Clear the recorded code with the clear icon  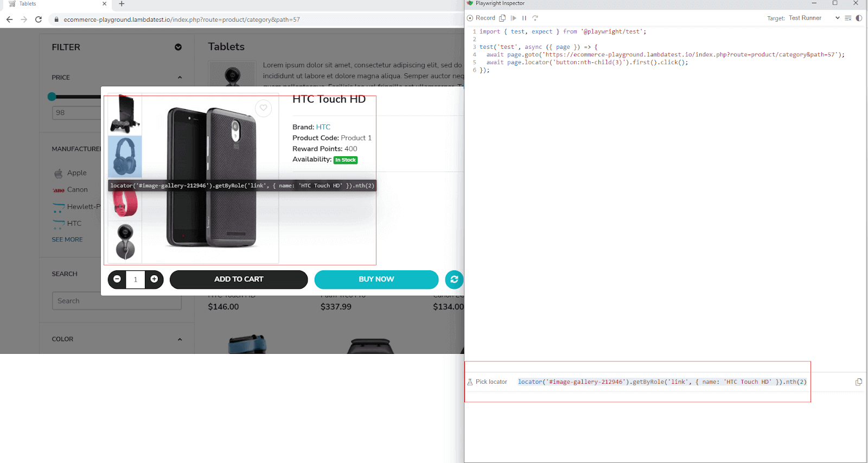[848, 18]
